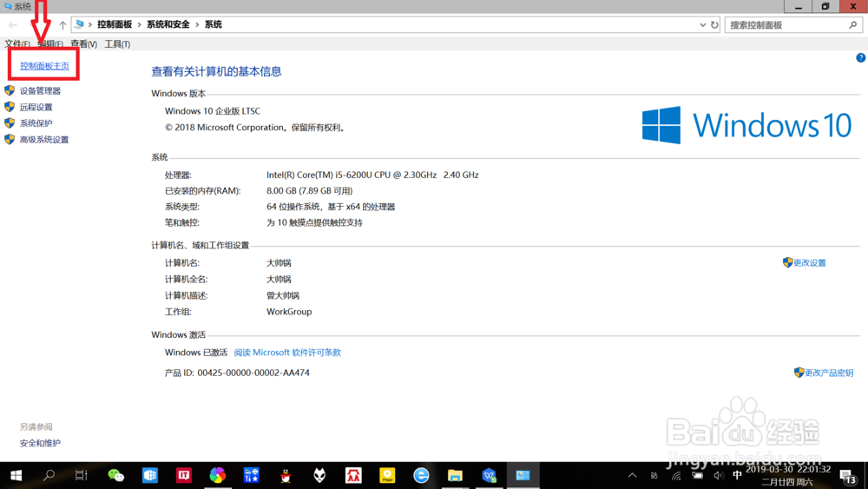Open the Windows Start button

16,475
